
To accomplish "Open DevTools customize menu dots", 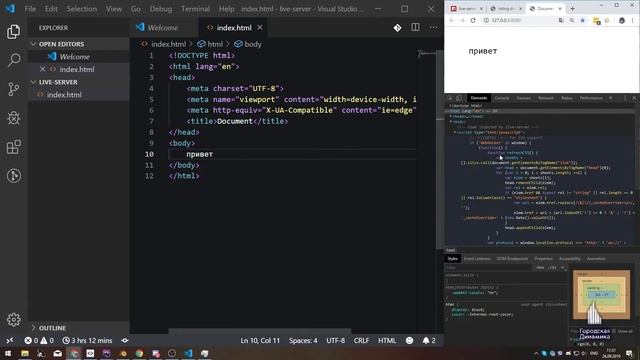I will (625, 98).
